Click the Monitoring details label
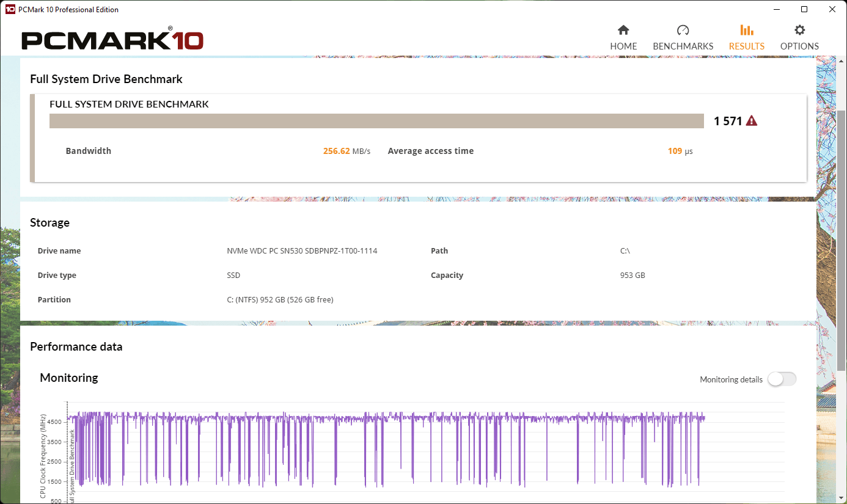 tap(731, 380)
